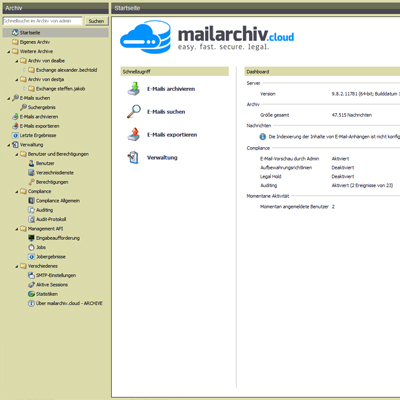The image size is (400, 400).
Task: Click the Statistiken chart icon
Action: [x=31, y=294]
